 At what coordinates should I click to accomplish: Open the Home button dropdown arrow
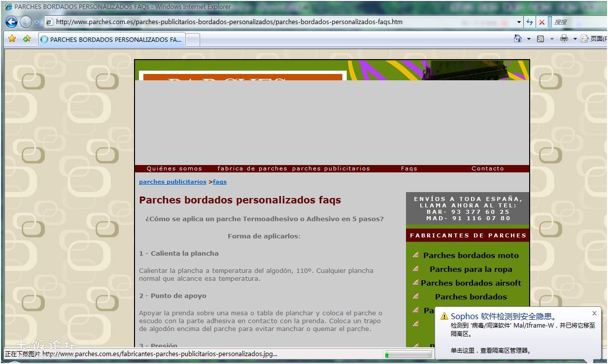pos(529,39)
